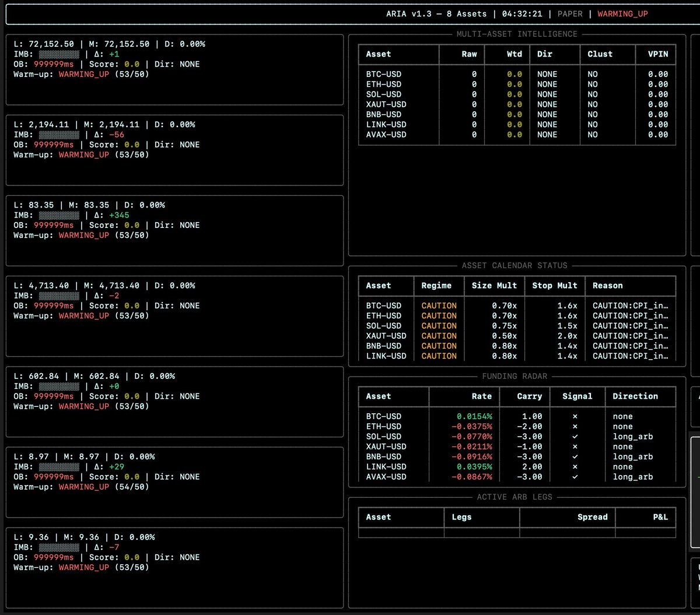Screen dimensions: 700x615
Task: Click the delta value -7
Action: [114, 547]
